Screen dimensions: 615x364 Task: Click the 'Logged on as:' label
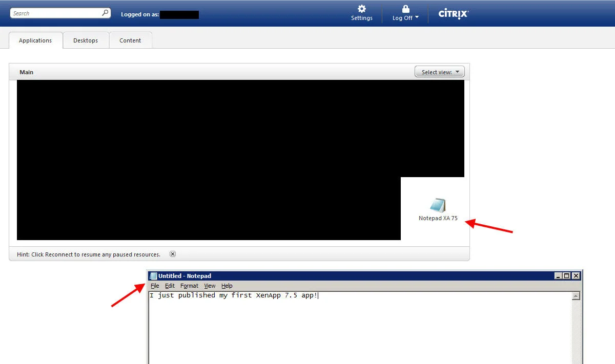click(140, 14)
